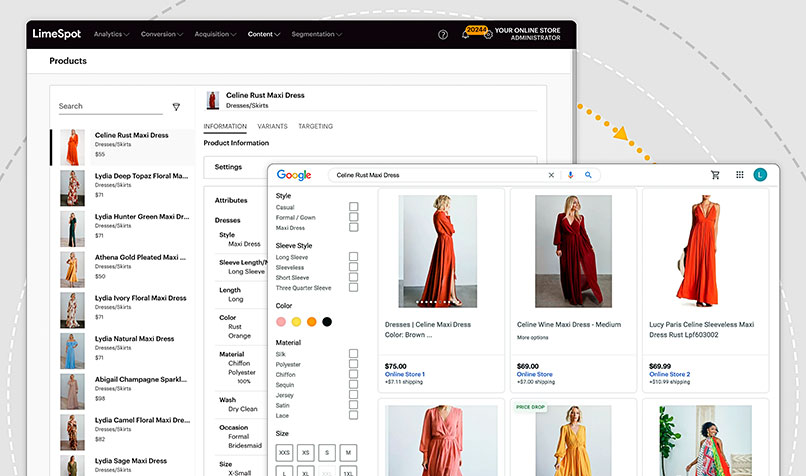Select Lydia Hunter Green Maxi product row

click(x=123, y=229)
